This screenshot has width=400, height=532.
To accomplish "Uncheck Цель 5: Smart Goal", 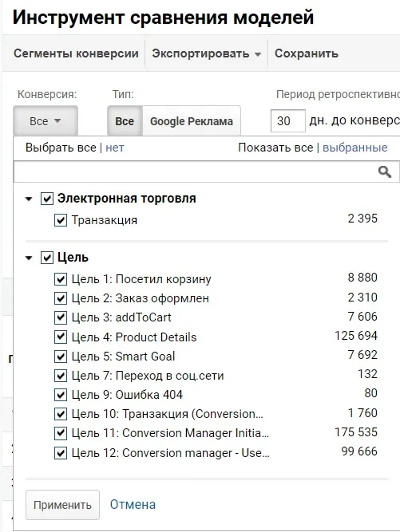I will click(61, 357).
